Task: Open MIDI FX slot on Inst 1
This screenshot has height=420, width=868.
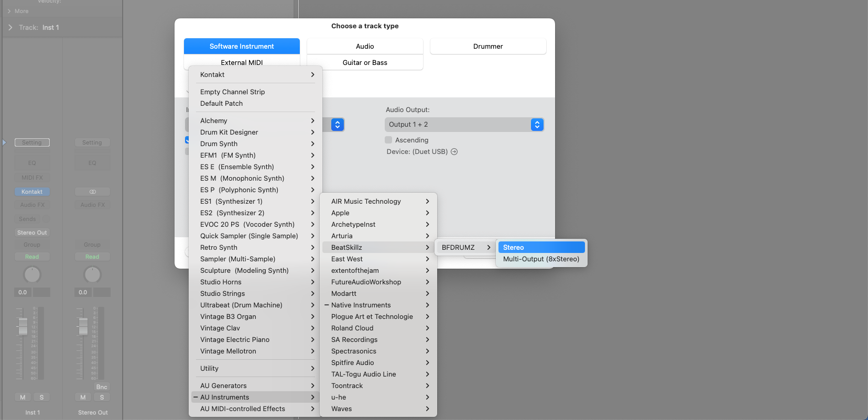Action: (x=32, y=178)
